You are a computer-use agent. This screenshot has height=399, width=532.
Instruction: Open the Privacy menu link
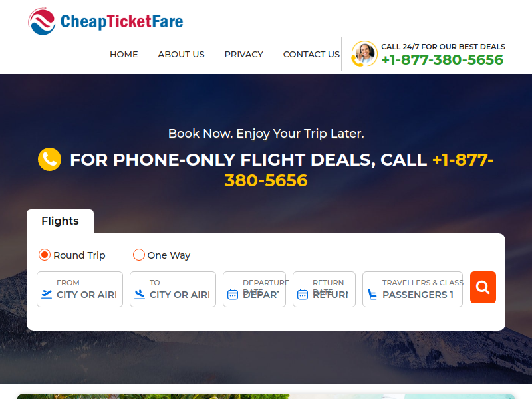[243, 55]
